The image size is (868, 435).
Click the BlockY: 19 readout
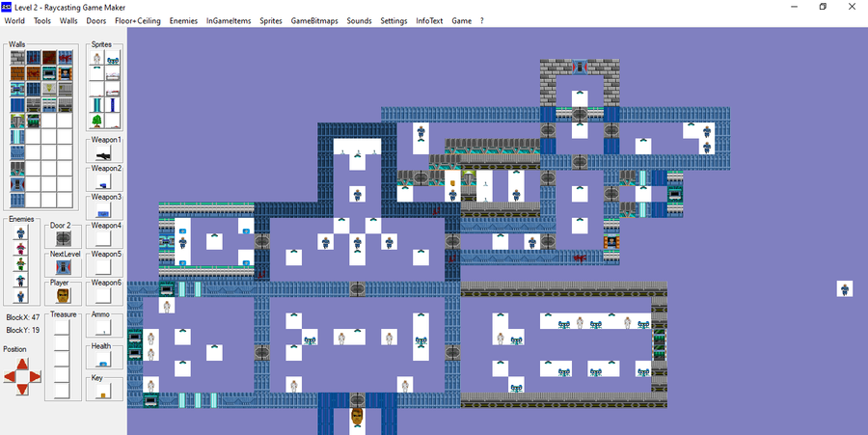click(23, 330)
